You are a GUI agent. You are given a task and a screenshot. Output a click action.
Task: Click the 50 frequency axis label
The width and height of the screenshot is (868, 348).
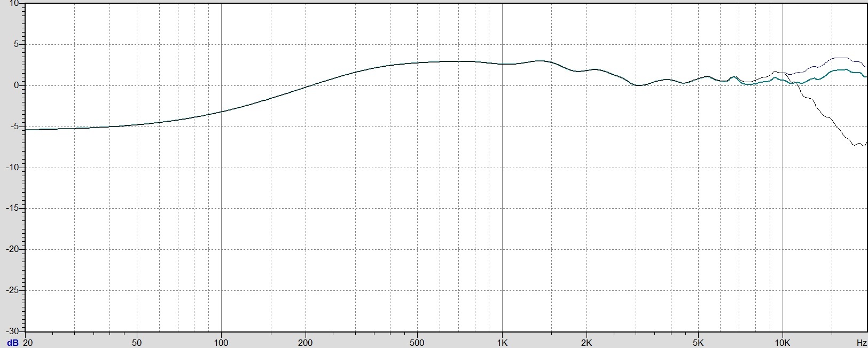click(137, 343)
